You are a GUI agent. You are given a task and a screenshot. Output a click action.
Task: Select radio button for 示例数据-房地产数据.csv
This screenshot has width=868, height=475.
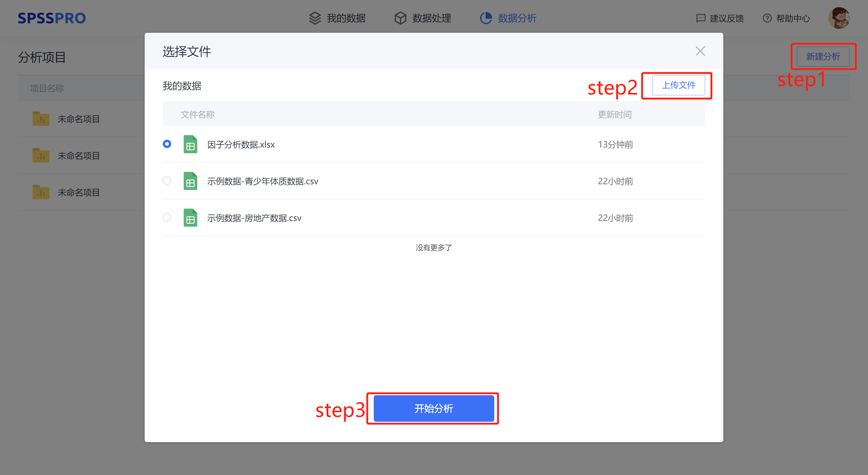pyautogui.click(x=167, y=217)
